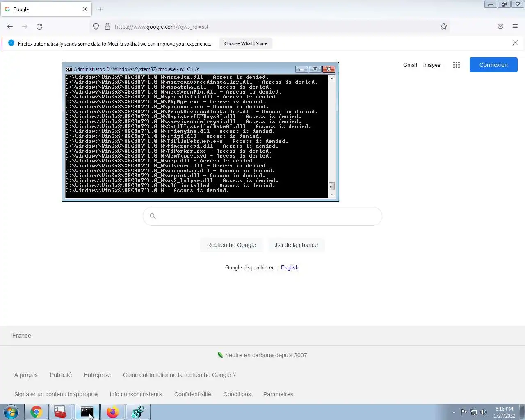The height and width of the screenshot is (420, 525).
Task: Open Signaler un contenu inapproprié link
Action: pyautogui.click(x=56, y=394)
